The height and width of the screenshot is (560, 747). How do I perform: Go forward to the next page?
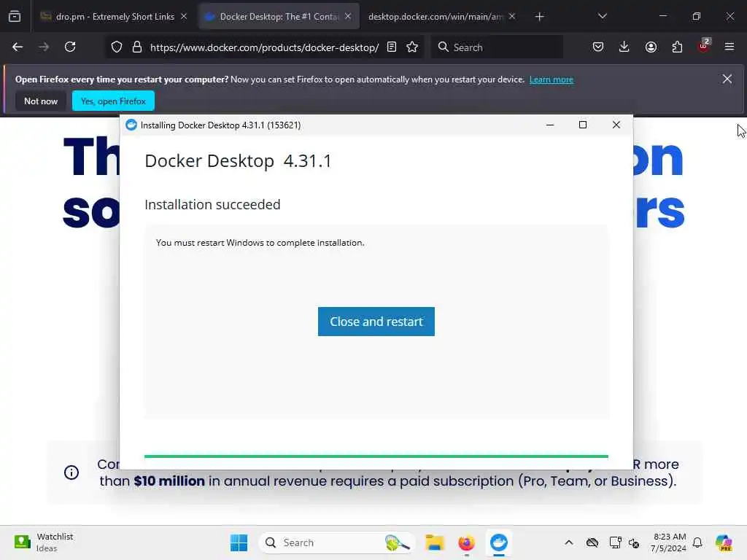click(x=44, y=47)
